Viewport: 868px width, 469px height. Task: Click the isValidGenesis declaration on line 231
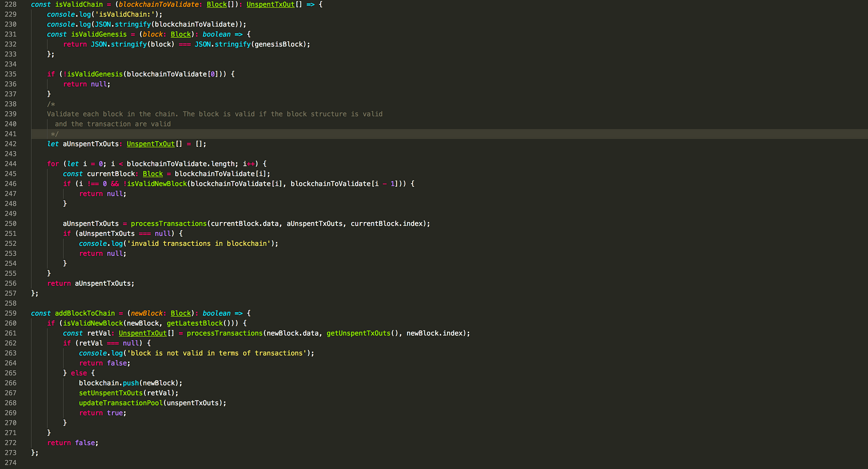click(99, 34)
